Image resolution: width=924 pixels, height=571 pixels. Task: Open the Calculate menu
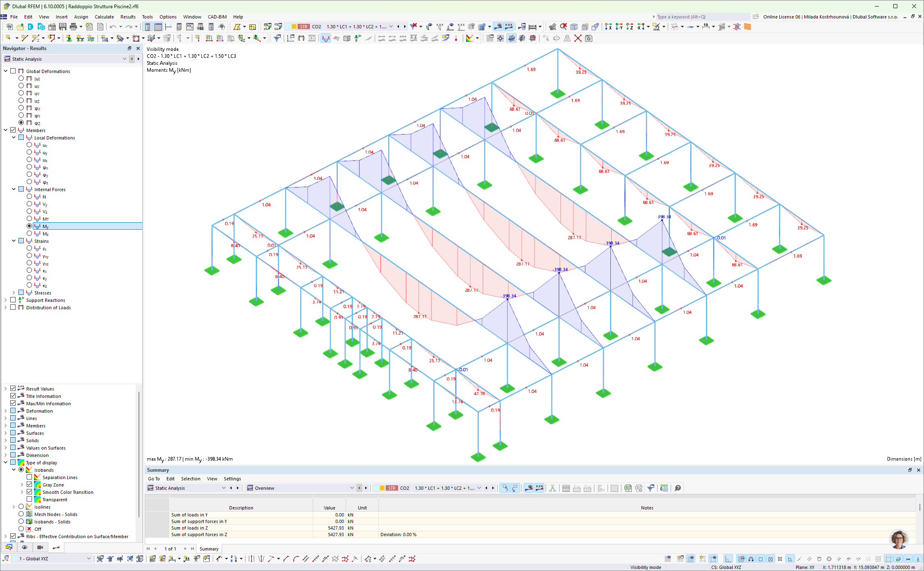pos(105,17)
